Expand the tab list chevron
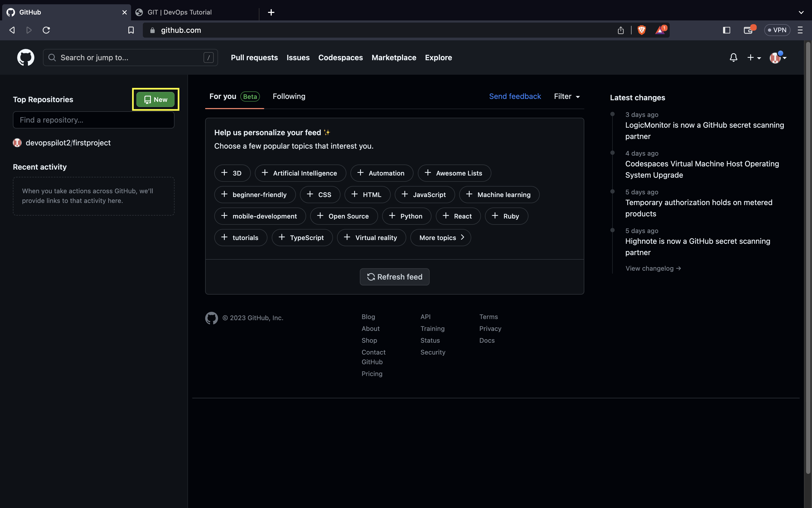 (x=801, y=12)
